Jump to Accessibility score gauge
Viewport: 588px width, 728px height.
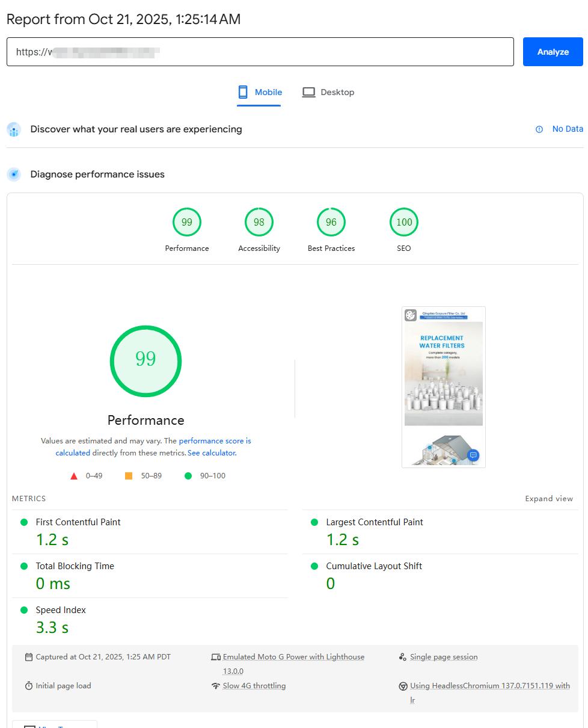point(259,223)
